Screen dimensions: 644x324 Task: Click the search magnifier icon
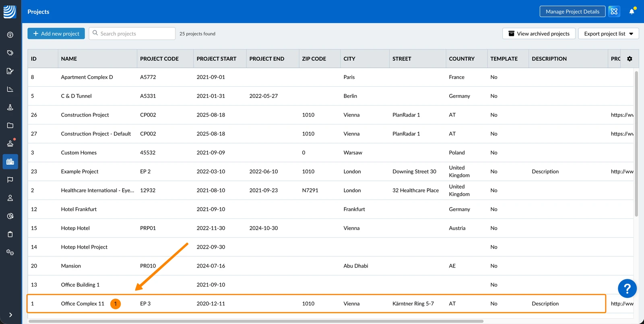(95, 33)
